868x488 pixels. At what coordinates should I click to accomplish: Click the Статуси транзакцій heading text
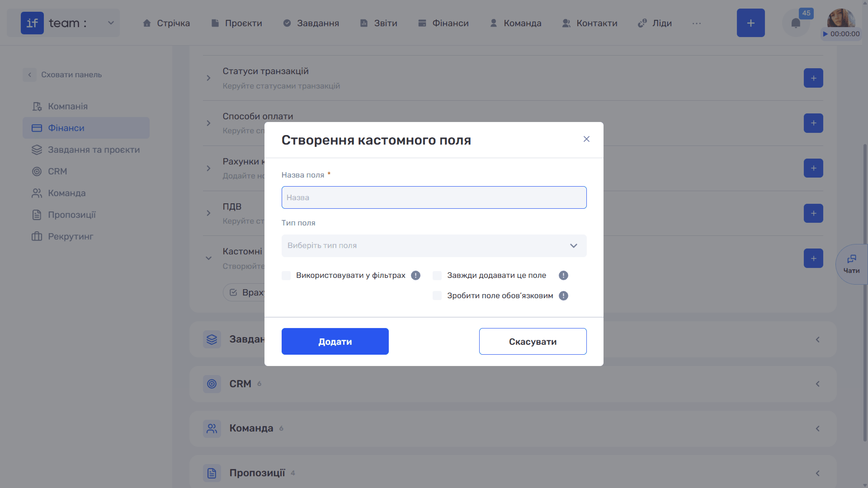pos(266,71)
